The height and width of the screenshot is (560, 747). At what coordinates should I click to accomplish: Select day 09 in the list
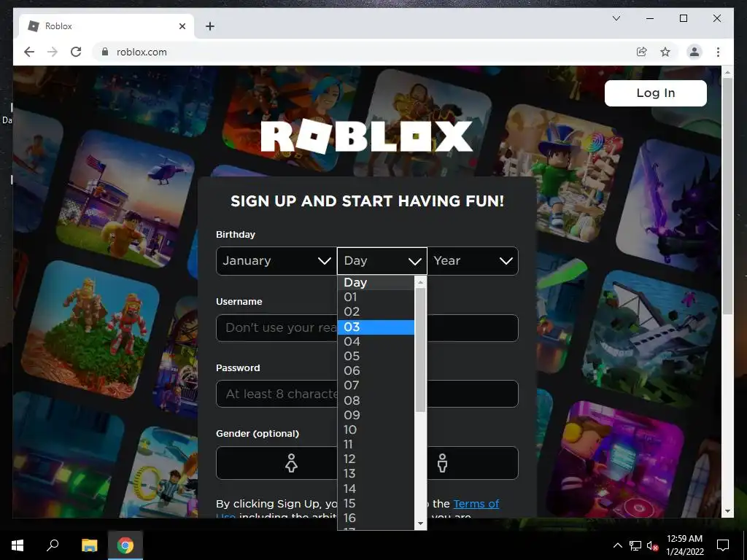(376, 415)
